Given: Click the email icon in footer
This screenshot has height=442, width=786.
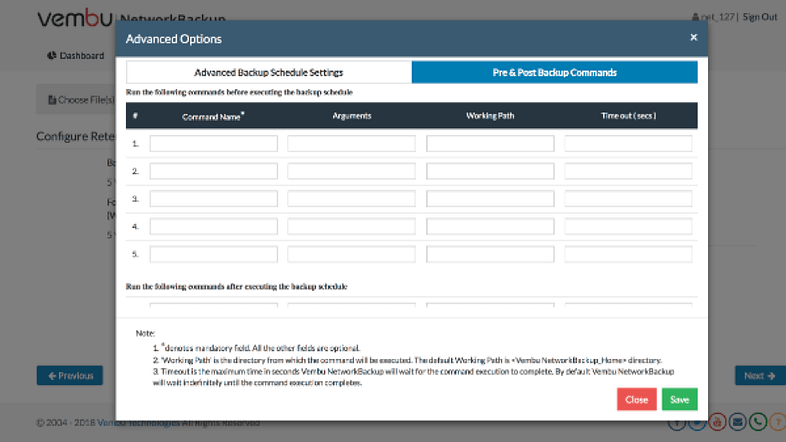Looking at the screenshot, I should click(x=740, y=422).
